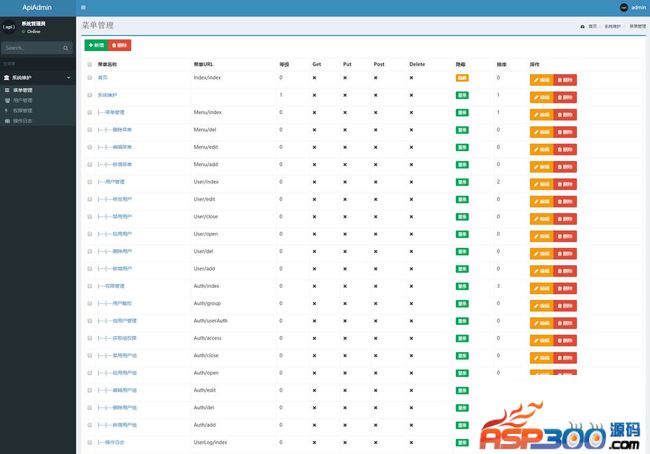Click the red 删除 button above table

coord(119,45)
